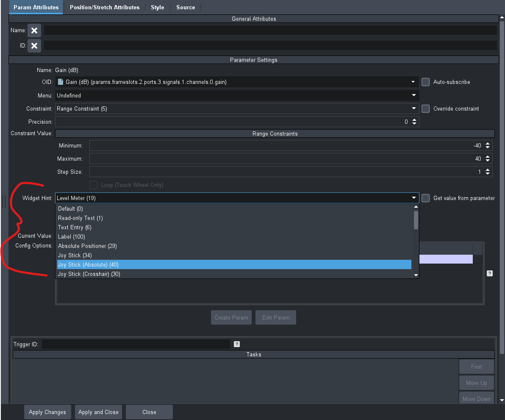
Task: Click the Apply Changes button
Action: click(x=47, y=412)
